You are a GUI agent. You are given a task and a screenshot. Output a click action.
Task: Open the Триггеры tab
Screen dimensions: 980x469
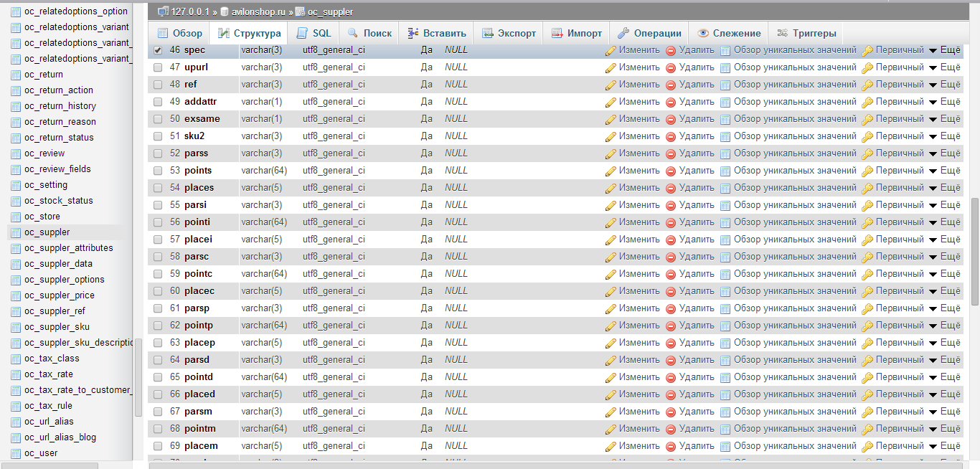tap(806, 33)
